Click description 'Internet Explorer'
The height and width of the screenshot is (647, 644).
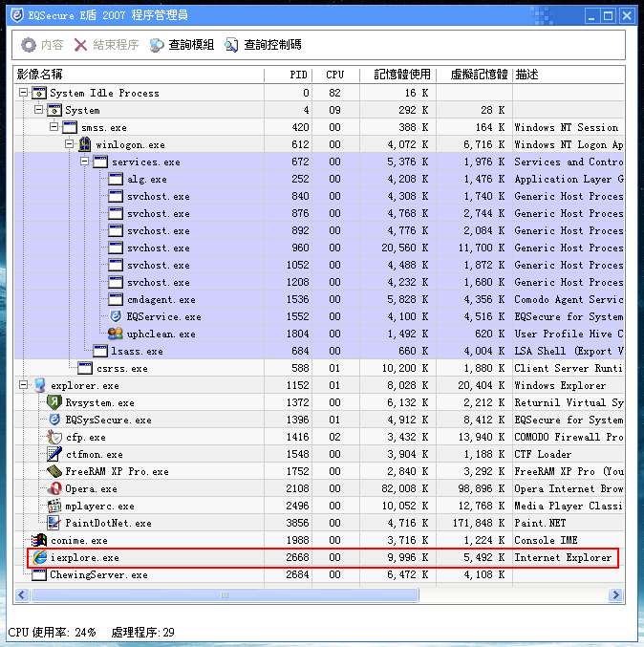click(563, 557)
